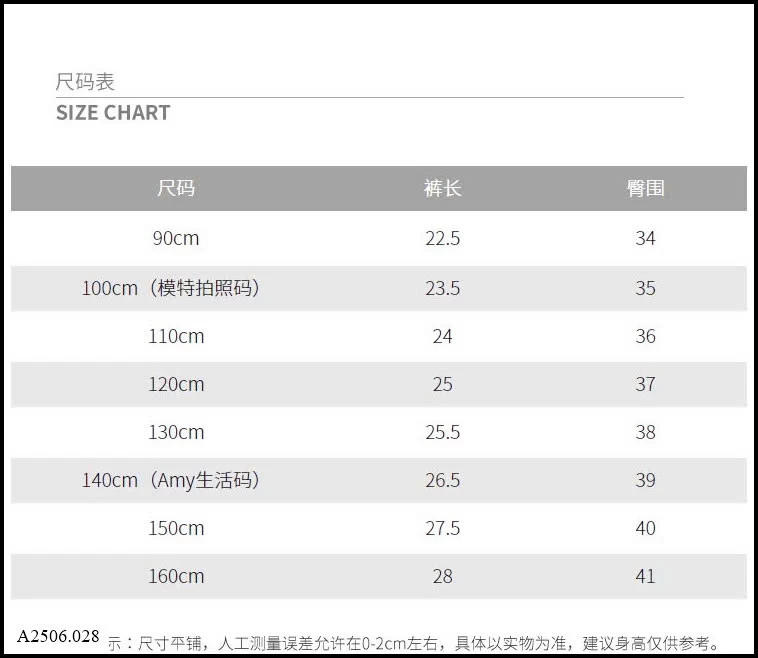Click the 140cm（Amy生活码）size label

coord(171,480)
